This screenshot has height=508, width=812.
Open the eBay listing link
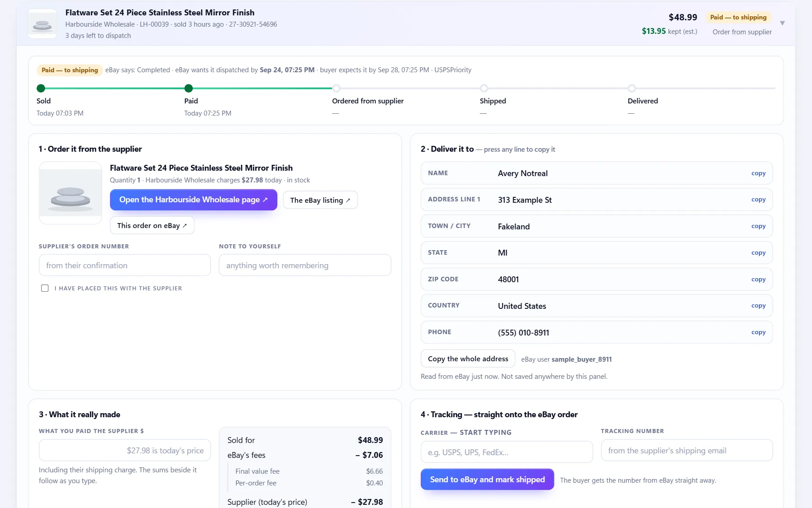[x=320, y=200]
